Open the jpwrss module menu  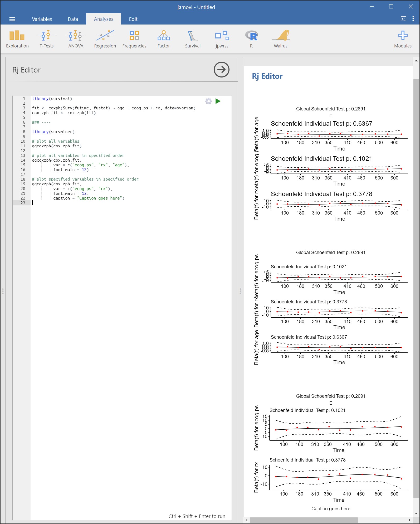[x=222, y=39]
